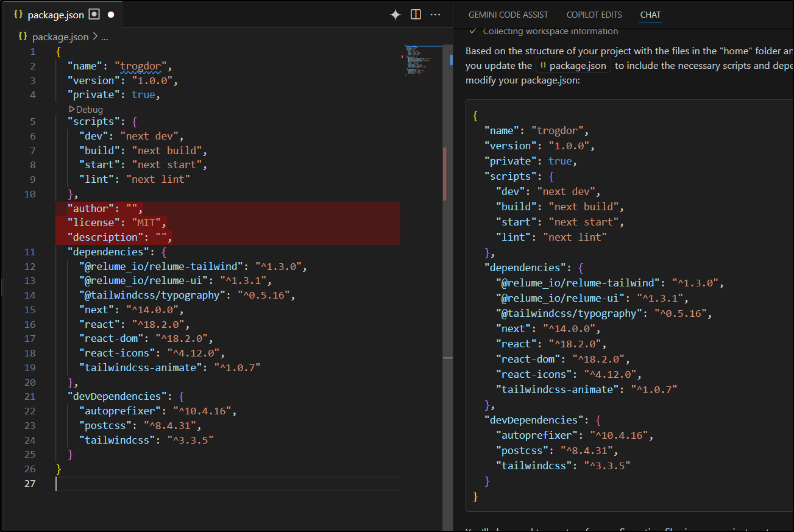Expand the breadcrumb ellipsis segment
Image resolution: width=794 pixels, height=532 pixels.
tap(104, 37)
